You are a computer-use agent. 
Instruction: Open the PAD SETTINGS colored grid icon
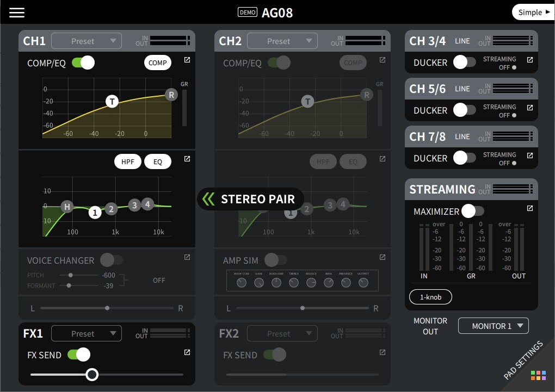pyautogui.click(x=538, y=375)
